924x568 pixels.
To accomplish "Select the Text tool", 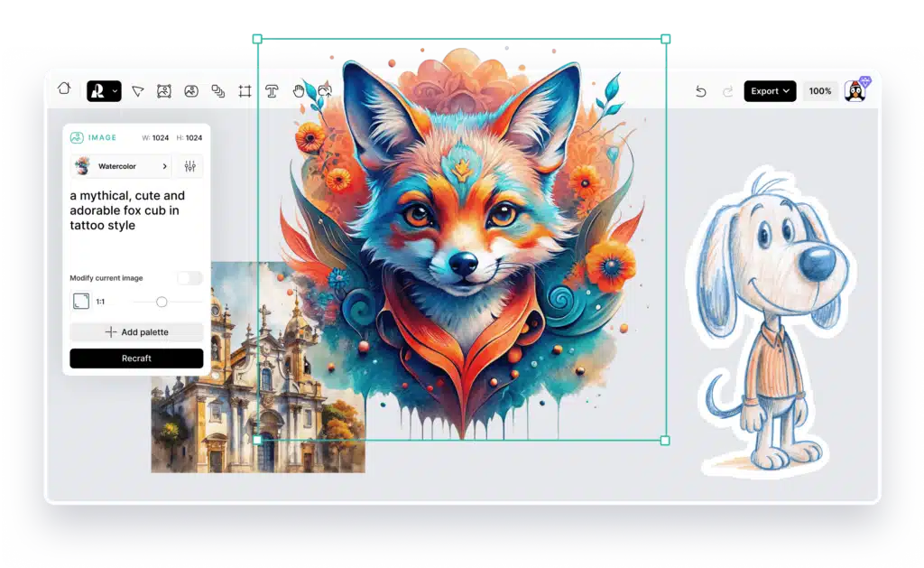I will [x=270, y=90].
